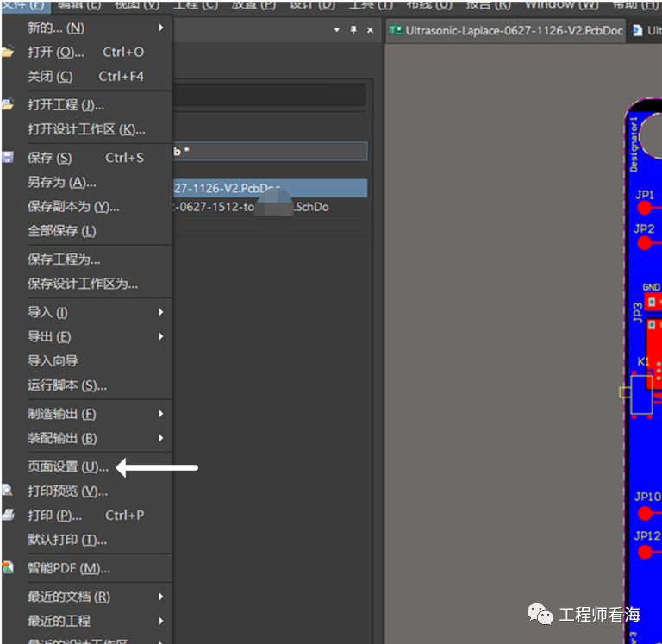Click the printer icon beside 打印 (P)

[7, 515]
